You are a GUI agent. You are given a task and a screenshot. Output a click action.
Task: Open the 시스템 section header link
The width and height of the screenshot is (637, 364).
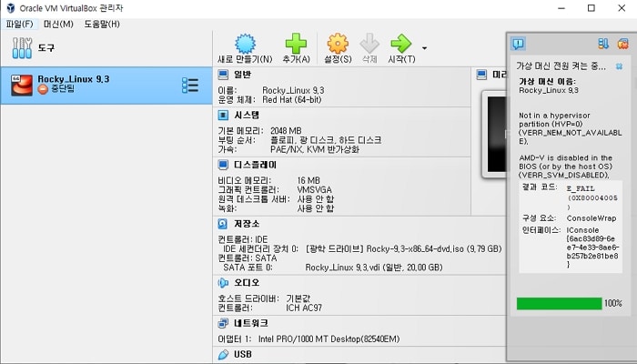(247, 115)
